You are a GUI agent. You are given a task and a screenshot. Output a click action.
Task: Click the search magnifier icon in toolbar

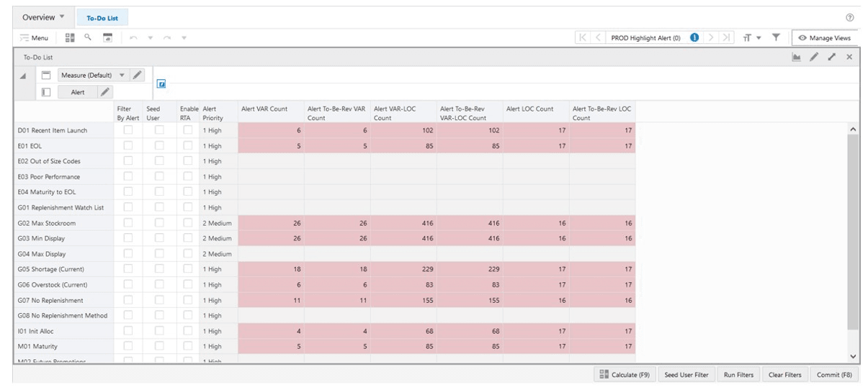click(x=88, y=37)
